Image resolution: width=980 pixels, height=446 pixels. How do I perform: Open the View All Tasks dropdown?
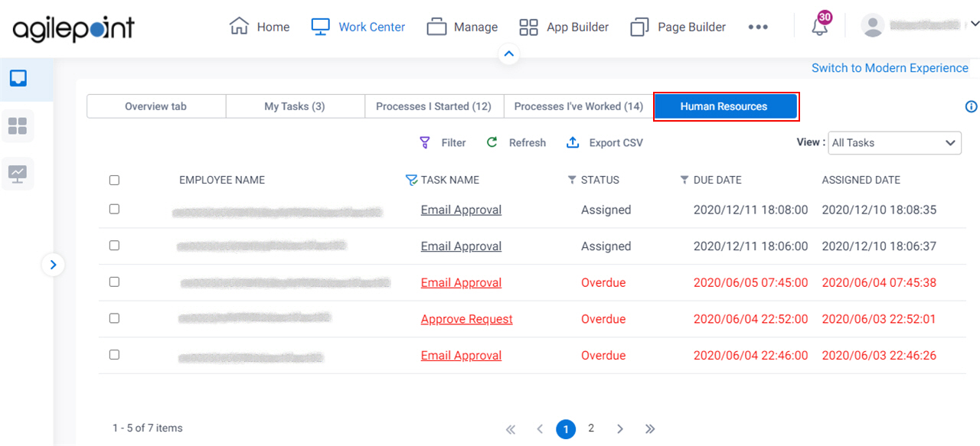pyautogui.click(x=894, y=142)
